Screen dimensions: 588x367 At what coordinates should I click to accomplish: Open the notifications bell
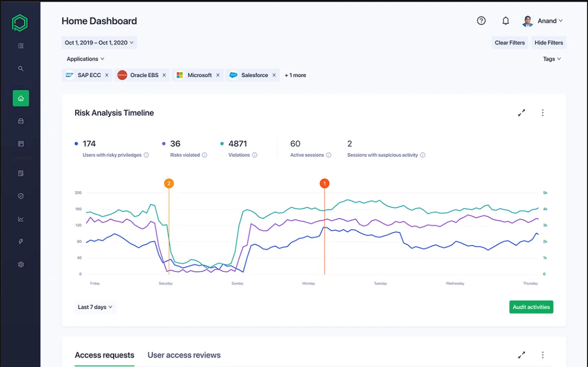[506, 21]
